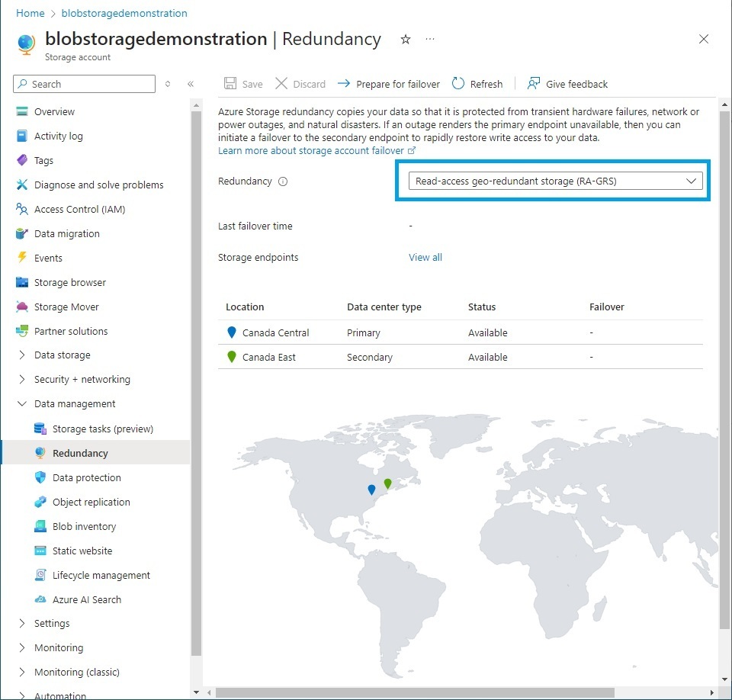Click the Blob inventory icon
This screenshot has width=732, height=700.
click(40, 526)
